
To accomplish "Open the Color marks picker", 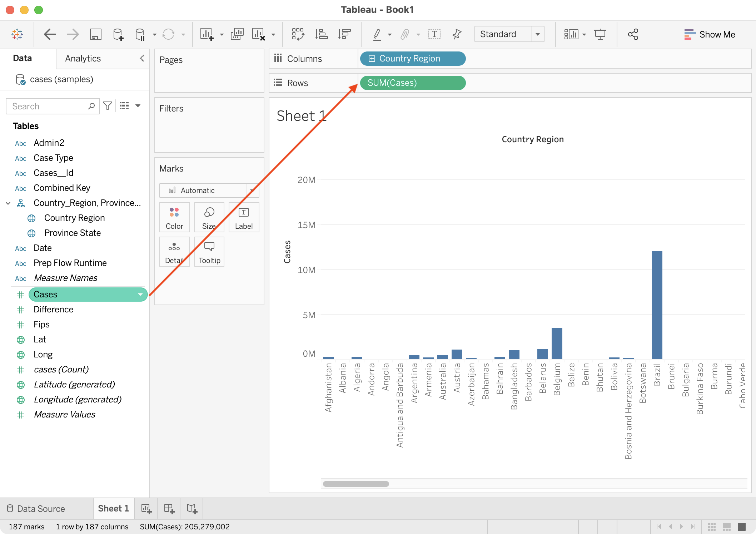I will (x=174, y=218).
